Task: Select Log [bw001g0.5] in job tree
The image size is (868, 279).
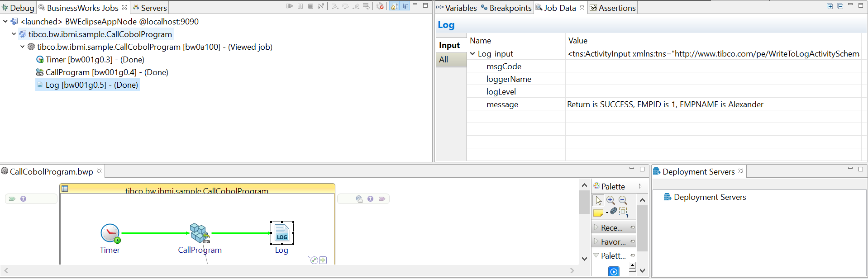Action: click(x=87, y=85)
